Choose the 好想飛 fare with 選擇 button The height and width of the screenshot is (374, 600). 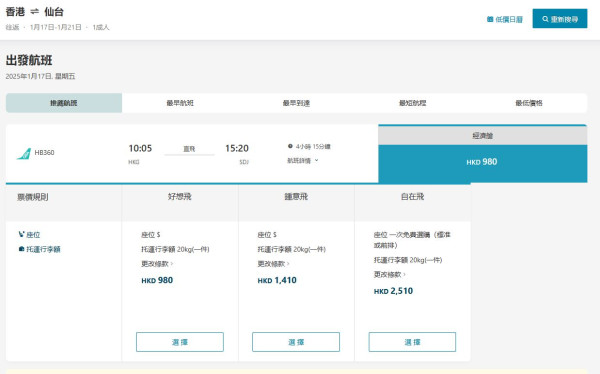(180, 342)
